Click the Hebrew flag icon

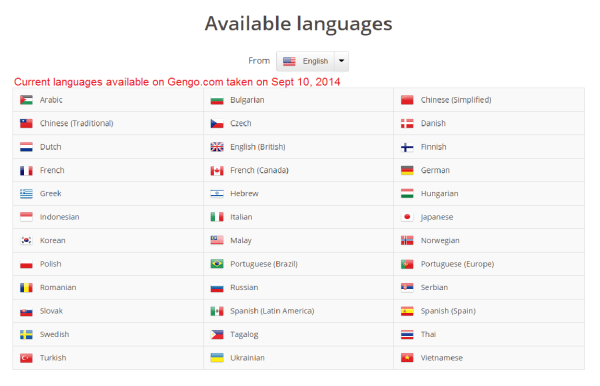(217, 194)
